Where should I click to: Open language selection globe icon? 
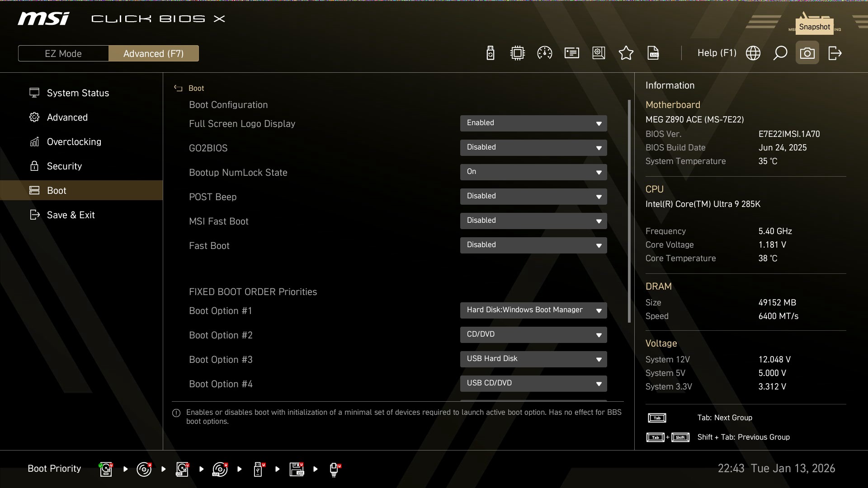click(753, 53)
